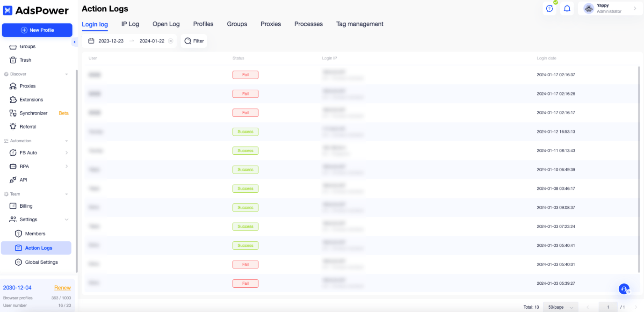Open the RPA robot icon
Screen dimensions: 644x312
point(13,167)
